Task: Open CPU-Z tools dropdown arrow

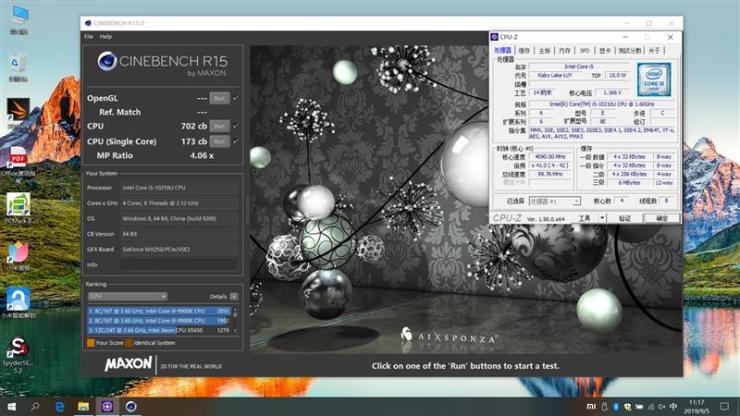Action: click(x=602, y=218)
